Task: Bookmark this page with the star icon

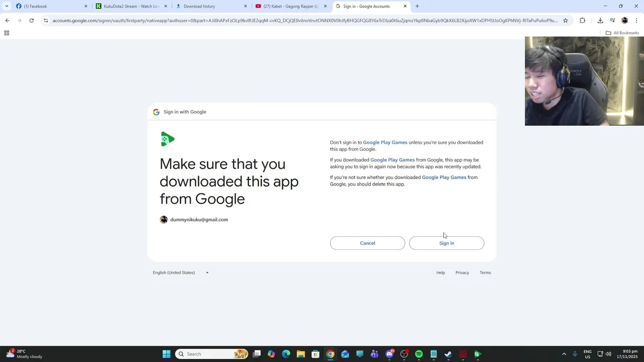Action: point(566,21)
